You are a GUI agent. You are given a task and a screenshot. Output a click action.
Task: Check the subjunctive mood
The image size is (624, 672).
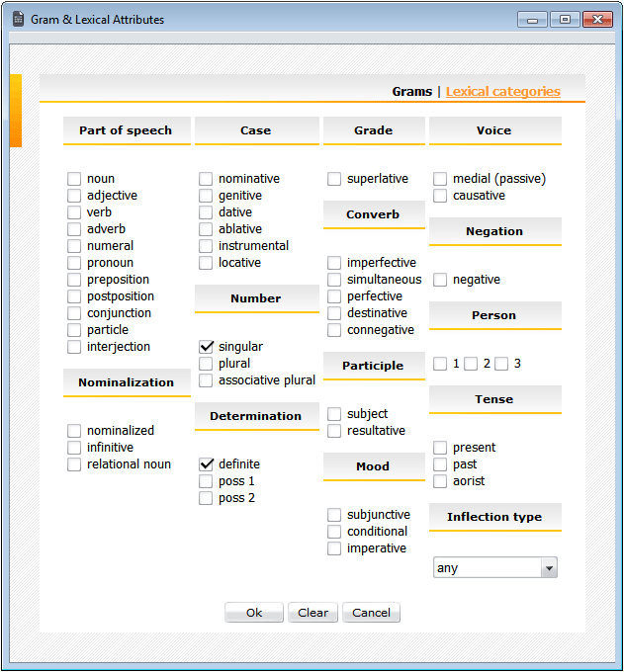334,515
